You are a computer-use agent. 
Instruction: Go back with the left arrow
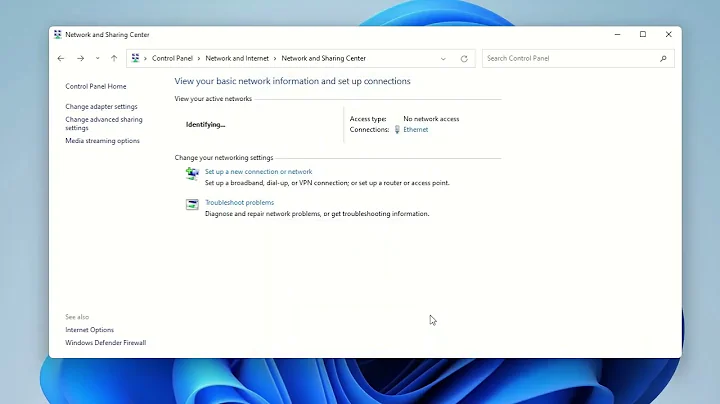click(x=61, y=58)
